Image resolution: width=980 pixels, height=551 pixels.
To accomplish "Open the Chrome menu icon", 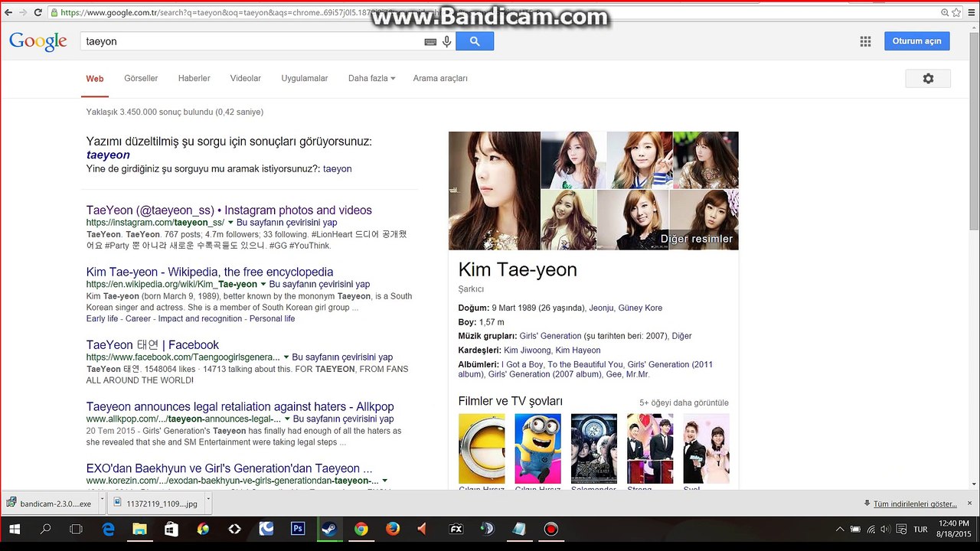I will tap(970, 12).
